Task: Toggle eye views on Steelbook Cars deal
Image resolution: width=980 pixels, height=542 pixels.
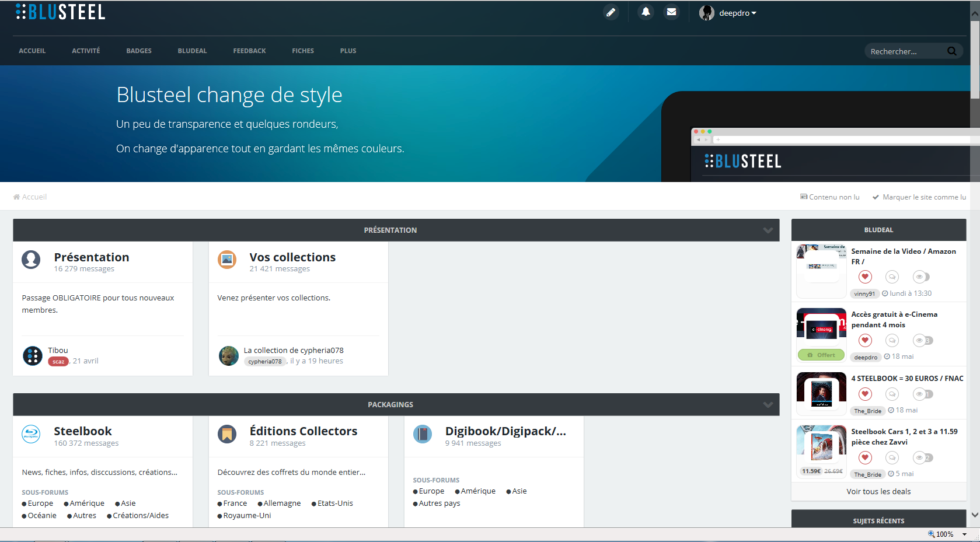Action: point(921,458)
